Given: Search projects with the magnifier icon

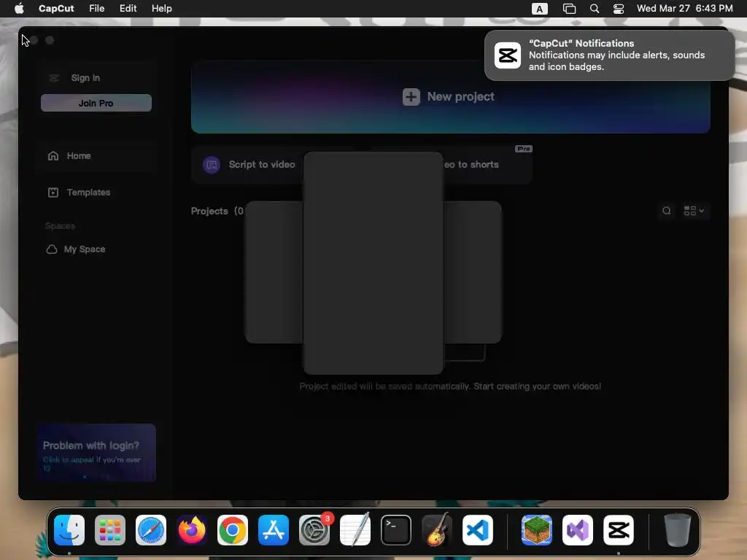Looking at the screenshot, I should [667, 211].
